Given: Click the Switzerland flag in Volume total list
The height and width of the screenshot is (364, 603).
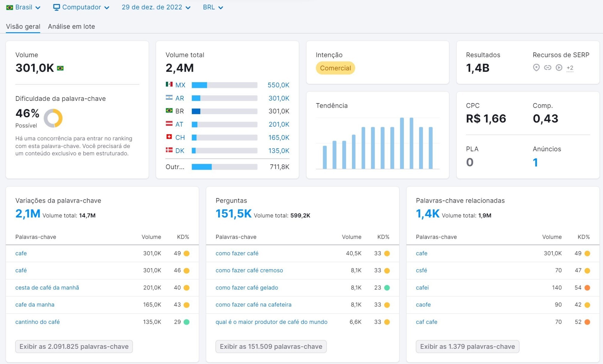Looking at the screenshot, I should (169, 137).
